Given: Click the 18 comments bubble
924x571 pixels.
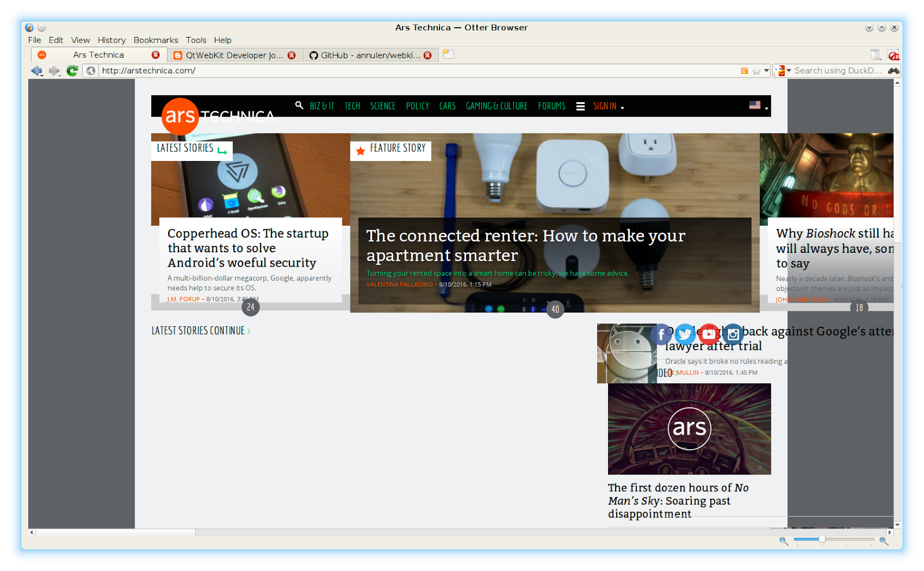Looking at the screenshot, I should (859, 308).
